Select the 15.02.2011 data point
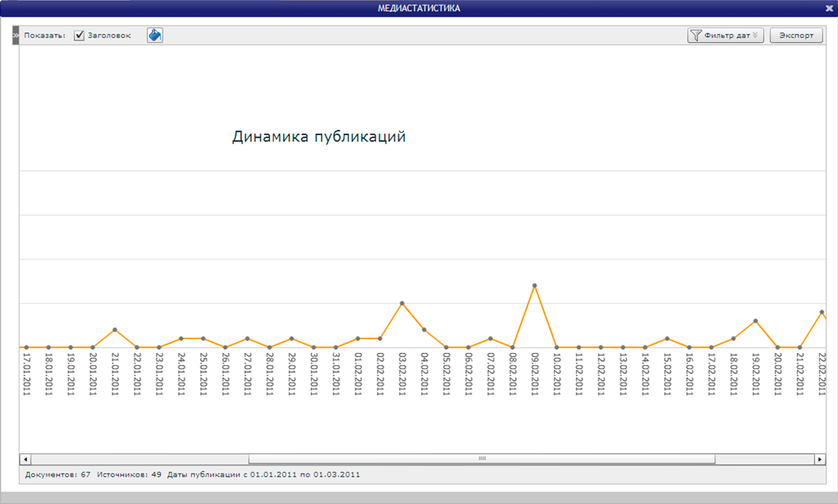 point(667,338)
